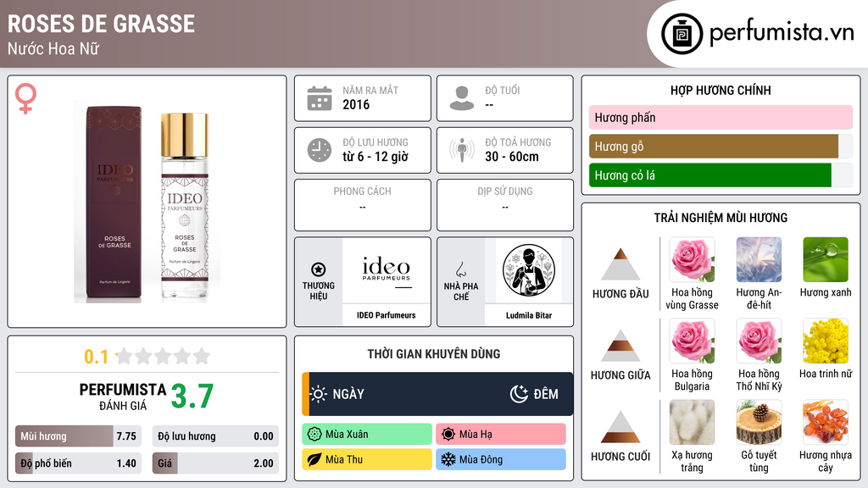Click the nose icon above Nhà pha chế

pyautogui.click(x=460, y=270)
